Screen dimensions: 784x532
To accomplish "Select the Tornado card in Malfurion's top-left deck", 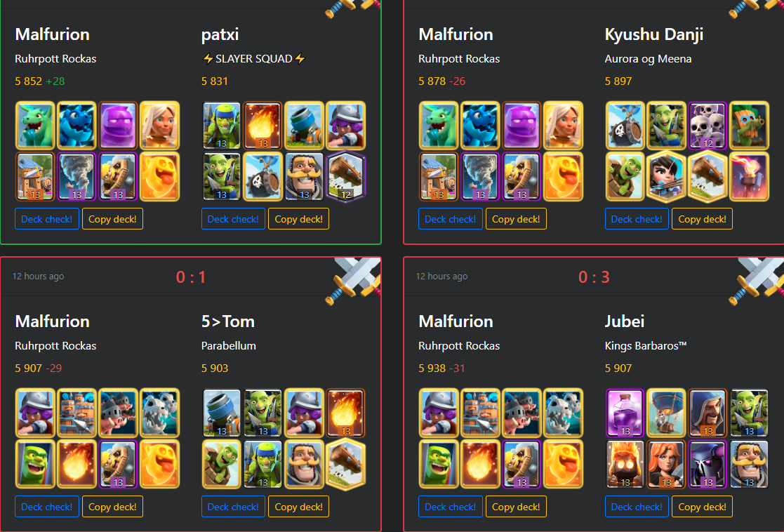I will click(77, 176).
